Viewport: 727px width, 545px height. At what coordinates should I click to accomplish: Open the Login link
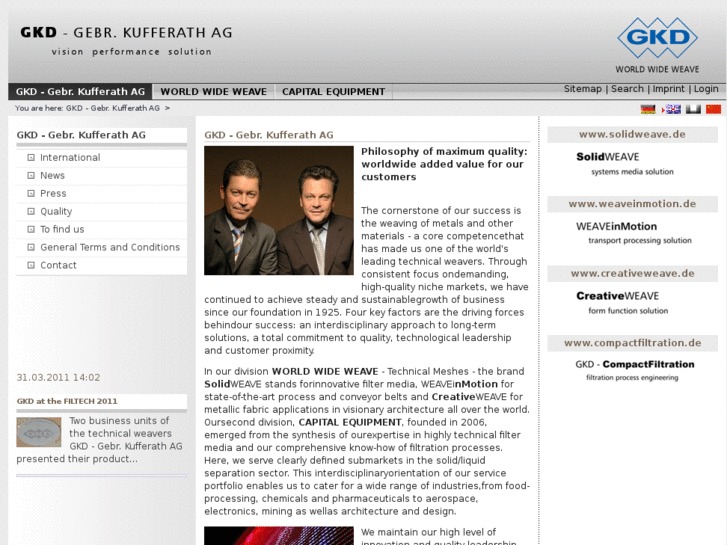706,89
